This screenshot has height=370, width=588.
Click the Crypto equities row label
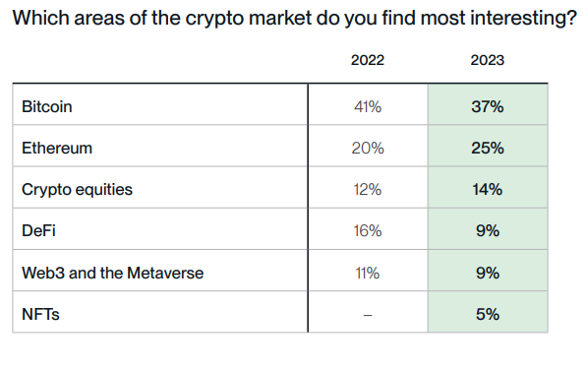78,190
